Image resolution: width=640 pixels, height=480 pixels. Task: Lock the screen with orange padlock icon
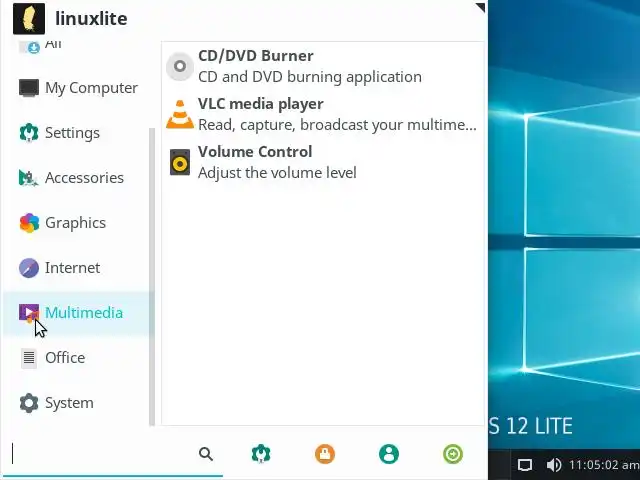[325, 454]
